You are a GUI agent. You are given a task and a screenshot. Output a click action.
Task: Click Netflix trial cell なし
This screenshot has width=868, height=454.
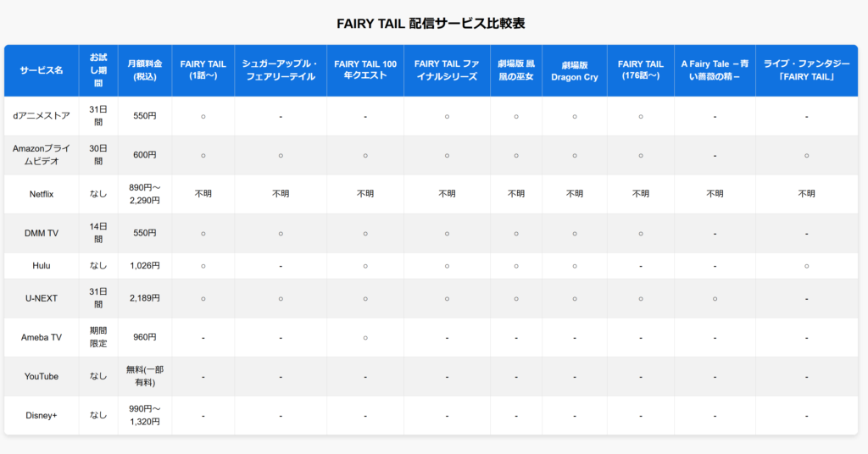98,194
